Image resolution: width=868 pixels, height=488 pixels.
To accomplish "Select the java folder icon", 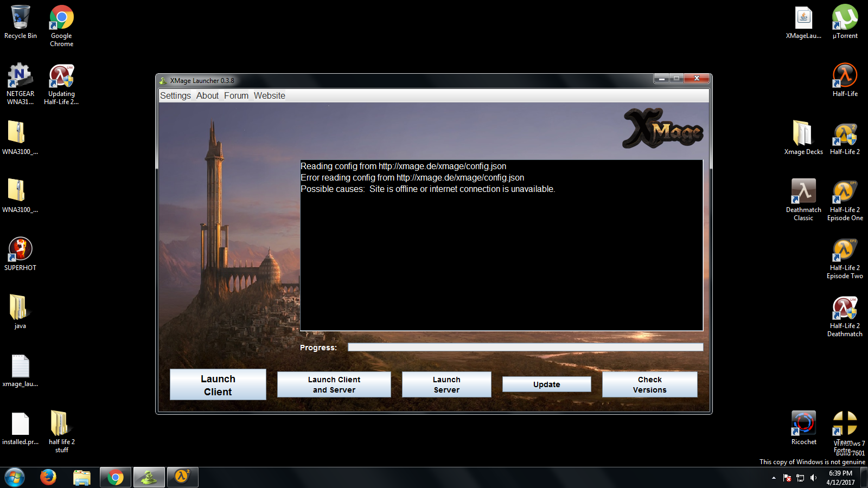I will point(20,312).
